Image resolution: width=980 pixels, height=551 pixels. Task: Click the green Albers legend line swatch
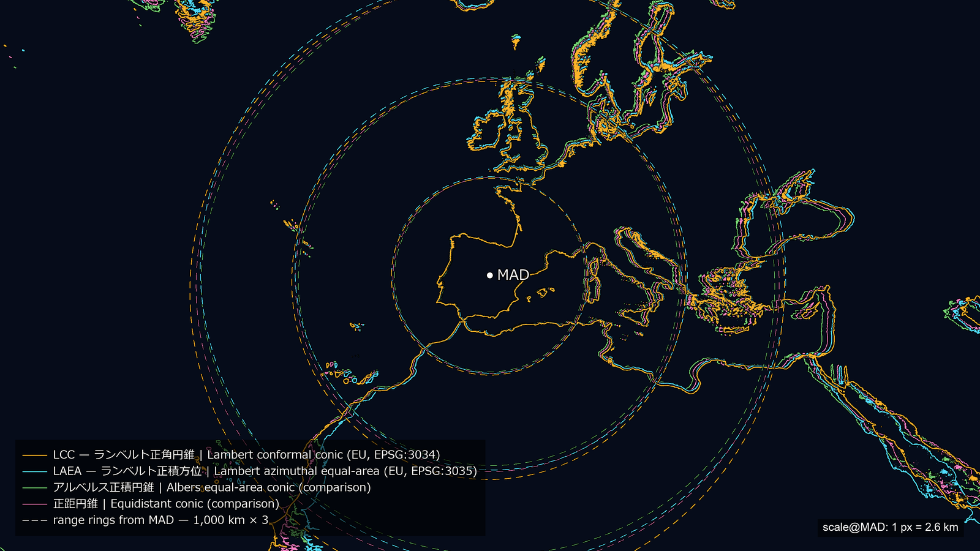pos(34,488)
